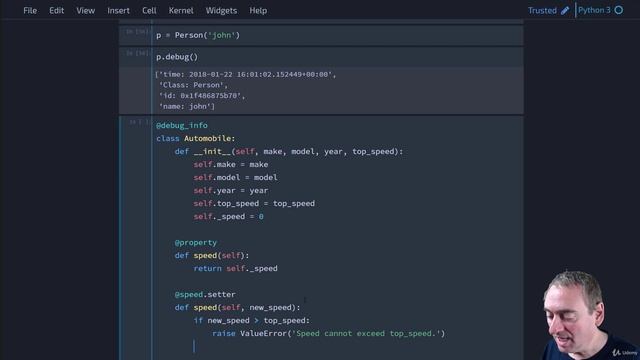Click the def speed(self): getter line
This screenshot has height=360, width=640.
pos(212,256)
